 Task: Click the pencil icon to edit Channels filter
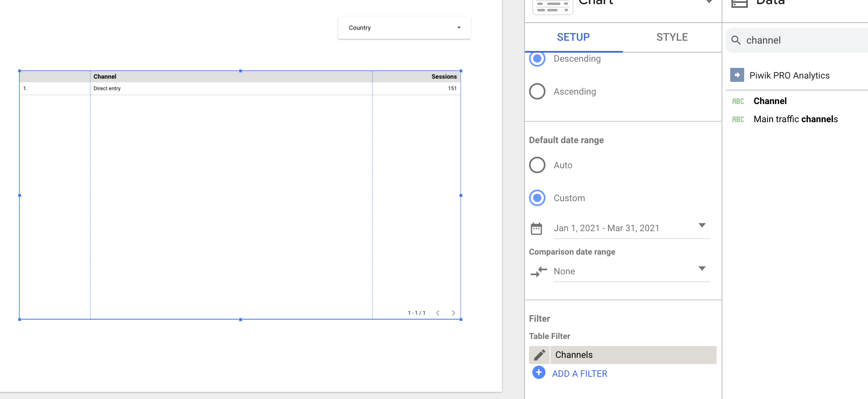tap(539, 355)
